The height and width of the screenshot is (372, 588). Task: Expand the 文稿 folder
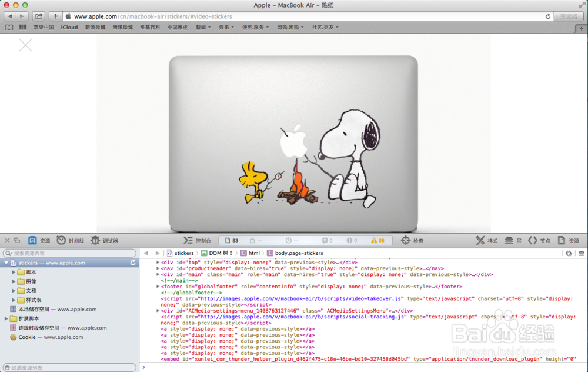(14, 291)
